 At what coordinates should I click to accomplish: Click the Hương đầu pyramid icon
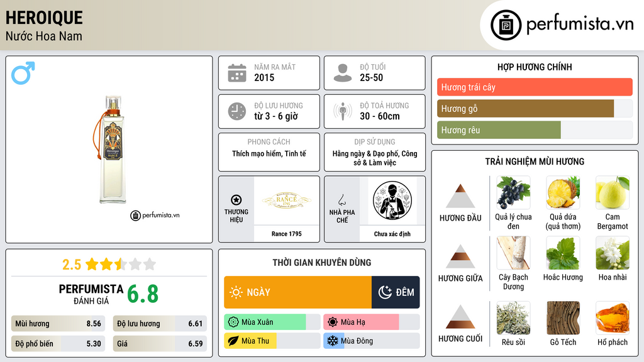(460, 196)
